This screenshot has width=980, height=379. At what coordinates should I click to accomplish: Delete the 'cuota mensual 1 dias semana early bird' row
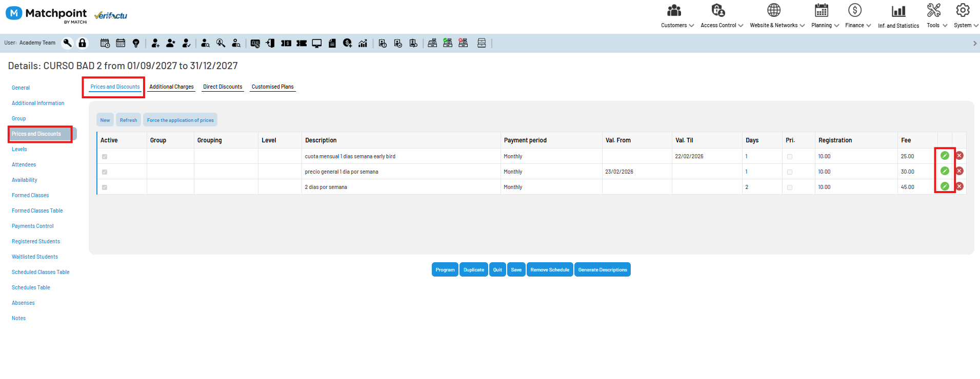point(959,156)
